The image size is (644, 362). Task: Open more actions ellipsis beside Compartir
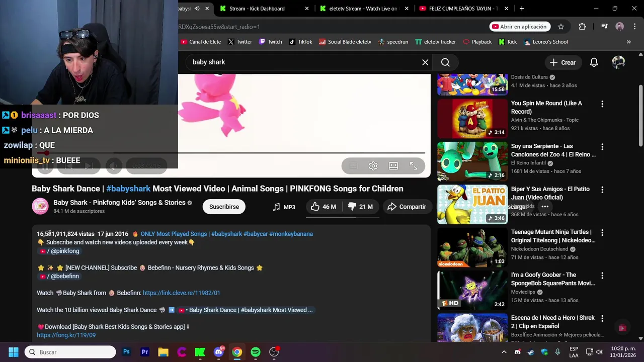[545, 207]
